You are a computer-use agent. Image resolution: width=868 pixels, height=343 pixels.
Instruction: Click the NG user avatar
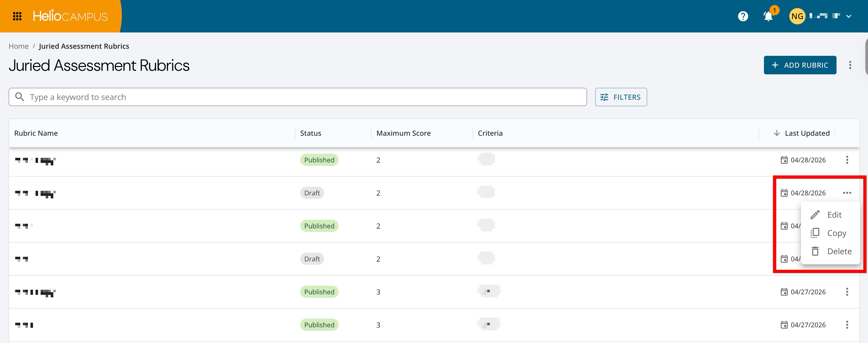[797, 16]
